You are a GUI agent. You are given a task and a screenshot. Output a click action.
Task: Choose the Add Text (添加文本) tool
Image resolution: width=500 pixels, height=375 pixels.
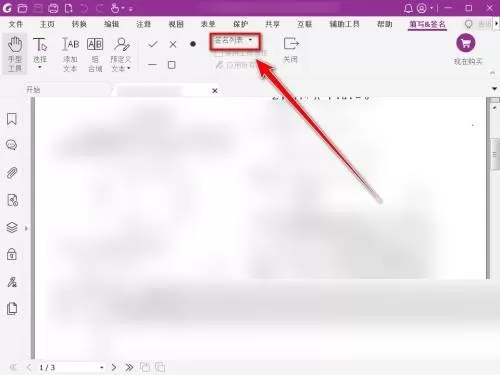coord(70,54)
